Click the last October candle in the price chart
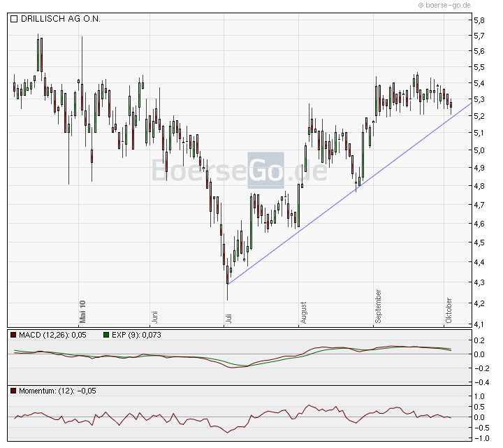The image size is (503, 448). click(x=451, y=106)
